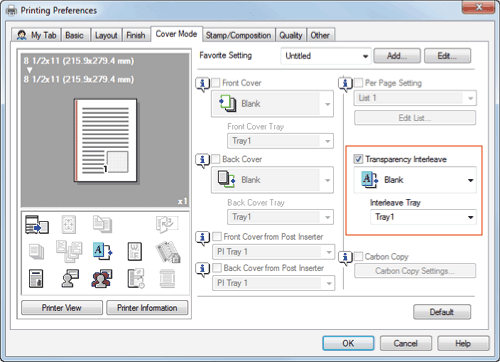Open the Quality tab
Image resolution: width=500 pixels, height=362 pixels.
[291, 35]
